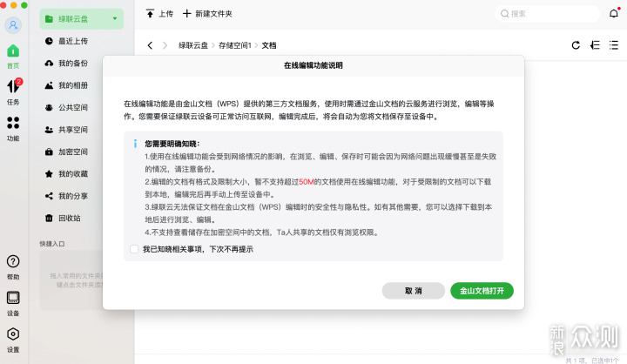This screenshot has width=627, height=364.
Task: Open the sort order icon
Action: 595,45
